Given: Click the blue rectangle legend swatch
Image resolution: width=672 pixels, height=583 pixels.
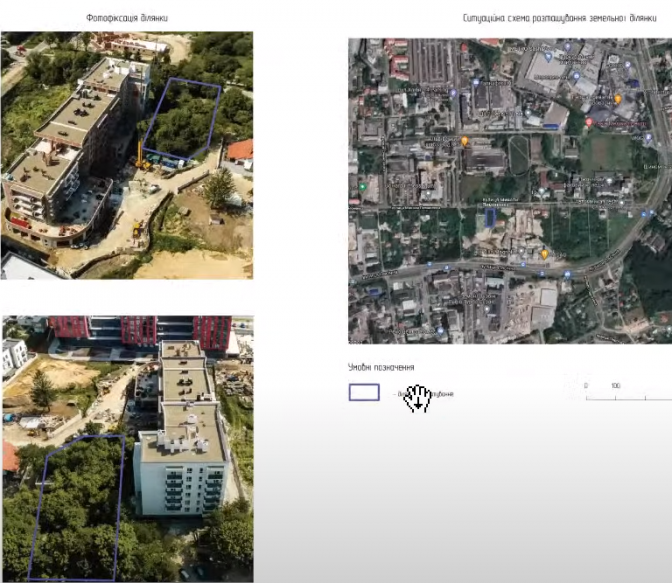Looking at the screenshot, I should pos(364,392).
